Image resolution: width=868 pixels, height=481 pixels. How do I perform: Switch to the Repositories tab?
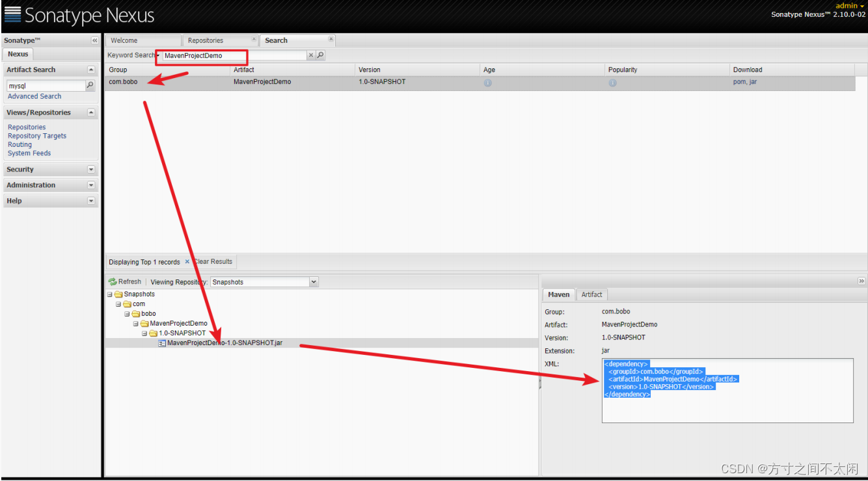219,40
